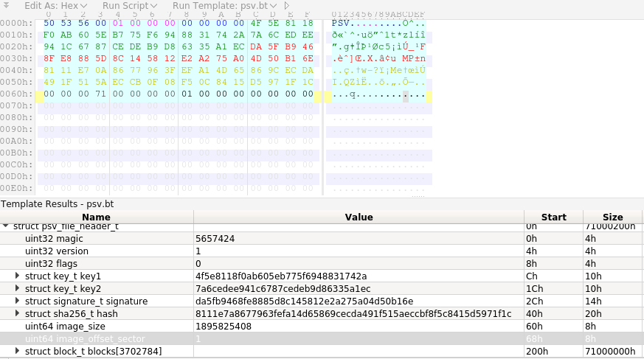
Task: Expand the struct key_t key1 node
Action: point(18,276)
